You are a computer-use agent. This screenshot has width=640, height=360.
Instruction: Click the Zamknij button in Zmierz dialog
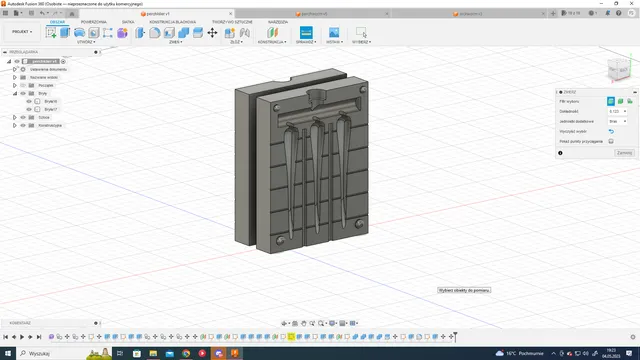coord(624,153)
